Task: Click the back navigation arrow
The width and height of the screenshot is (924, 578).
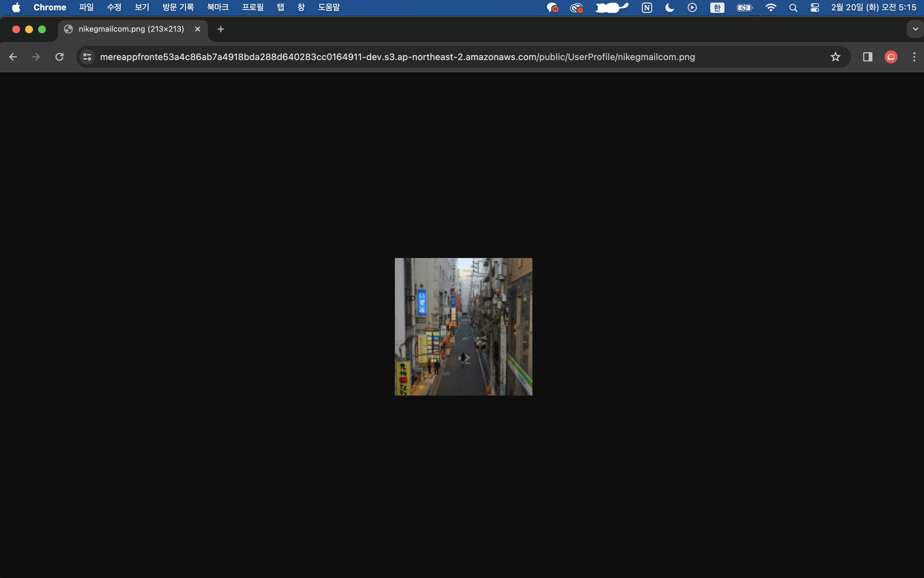Action: click(13, 57)
